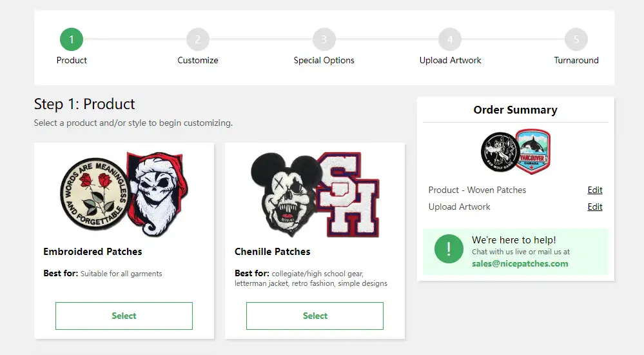Go to the Special Options step
The image size is (644, 355).
[x=324, y=60]
